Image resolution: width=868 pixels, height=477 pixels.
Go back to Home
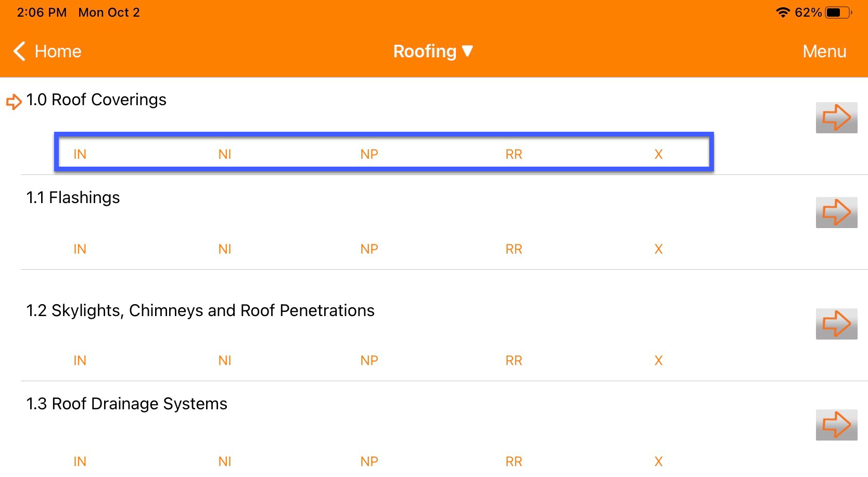click(57, 52)
